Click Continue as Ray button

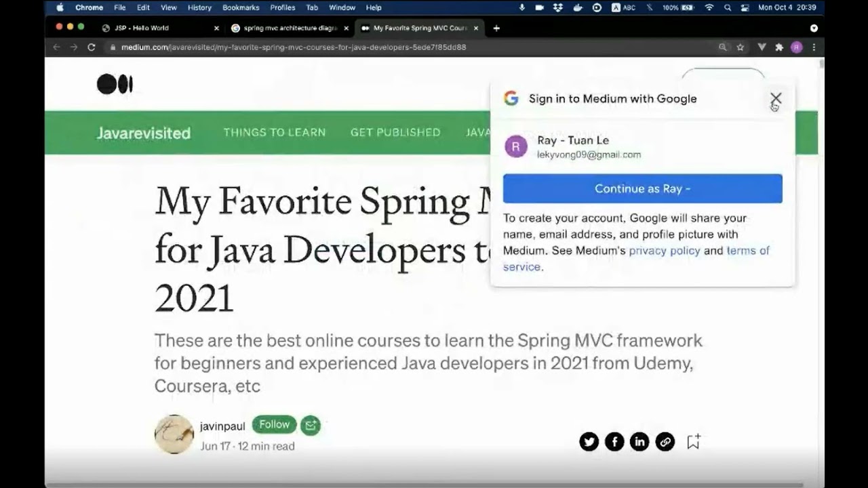click(x=642, y=188)
